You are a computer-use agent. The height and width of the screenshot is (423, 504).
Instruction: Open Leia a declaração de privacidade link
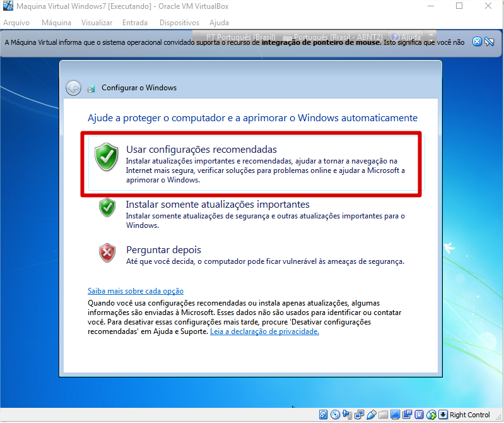coord(264,331)
